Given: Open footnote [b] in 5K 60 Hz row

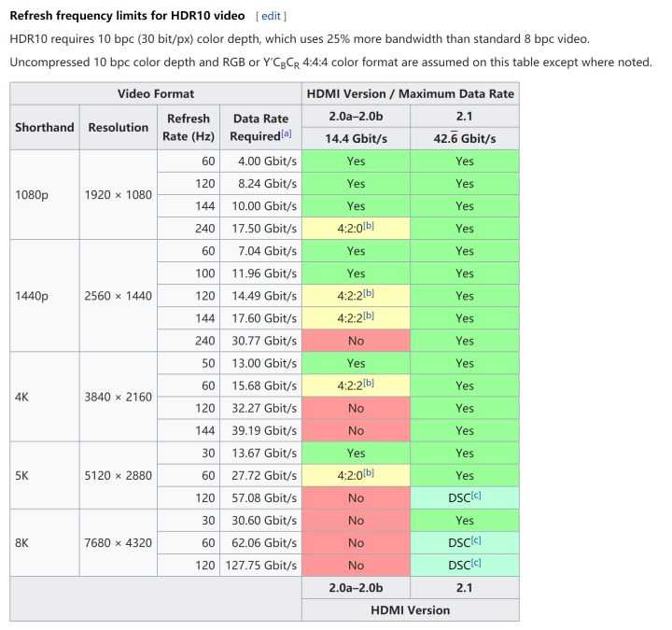Looking at the screenshot, I should [368, 472].
